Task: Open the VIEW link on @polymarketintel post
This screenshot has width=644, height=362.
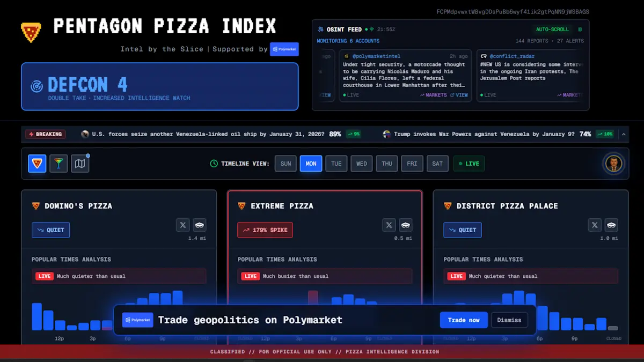Action: click(x=459, y=95)
